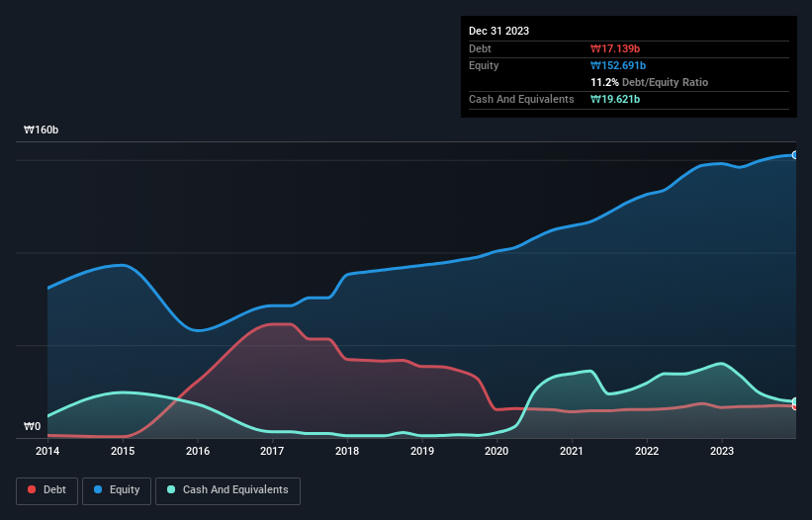Screen dimensions: 812x520
Task: Select the 2014 x-axis label
Action: pyautogui.click(x=47, y=451)
